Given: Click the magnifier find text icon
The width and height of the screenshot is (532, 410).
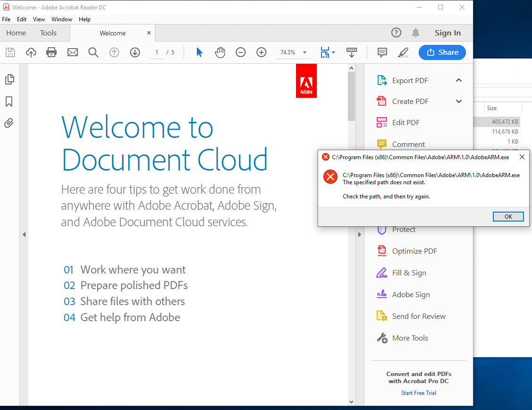Looking at the screenshot, I should [93, 52].
